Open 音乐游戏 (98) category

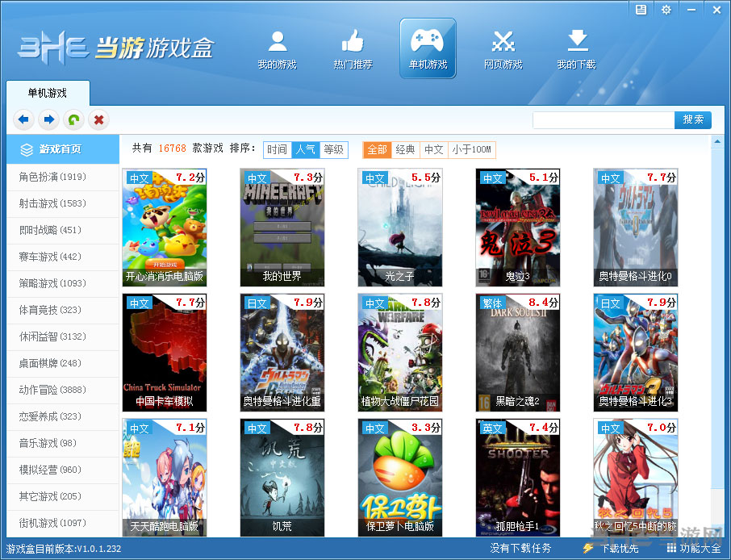coord(63,442)
